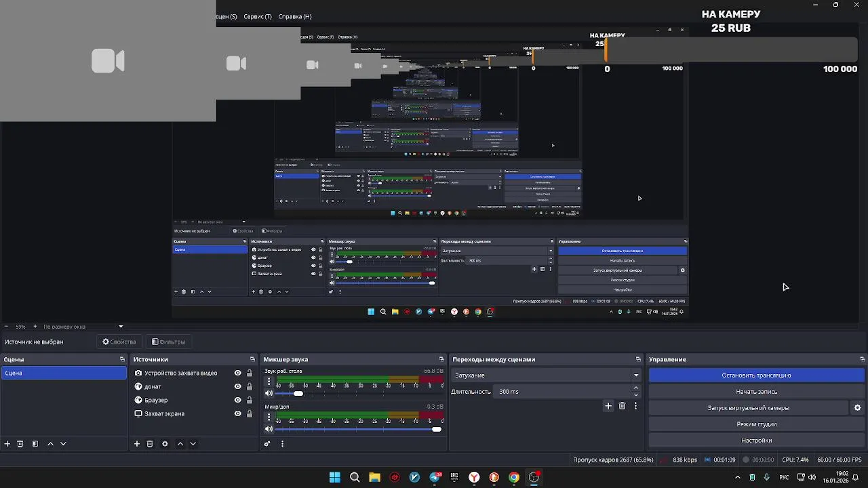Open virtual camera settings gear
Screen dimensions: 868x488
click(857, 408)
